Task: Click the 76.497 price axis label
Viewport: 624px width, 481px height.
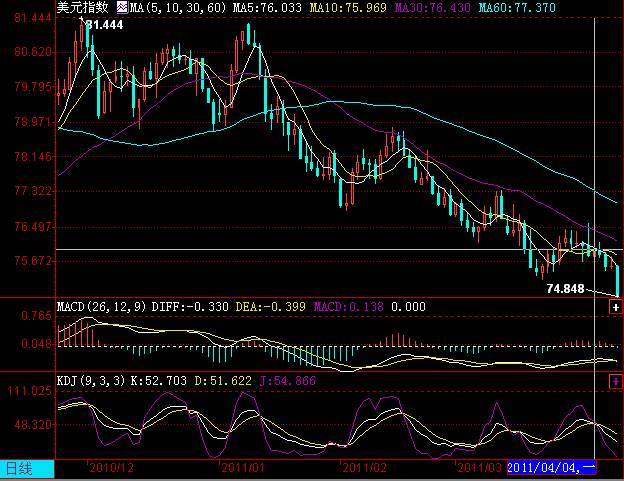Action: (33, 227)
